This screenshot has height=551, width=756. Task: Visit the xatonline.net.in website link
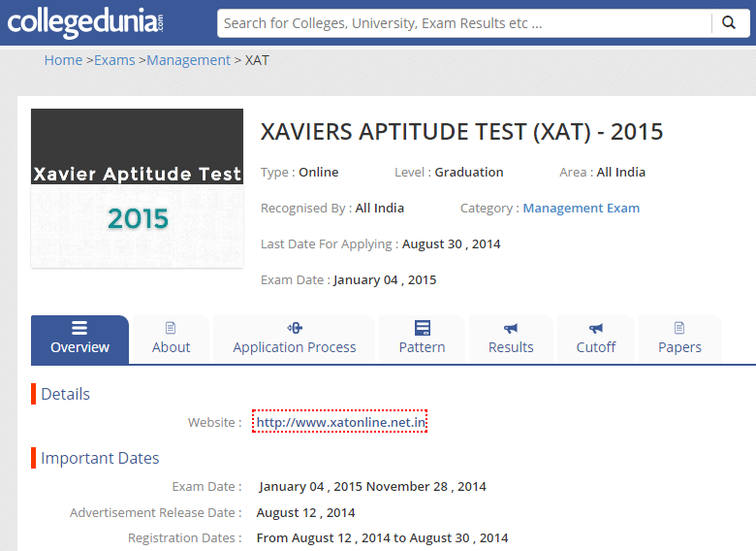(x=340, y=422)
